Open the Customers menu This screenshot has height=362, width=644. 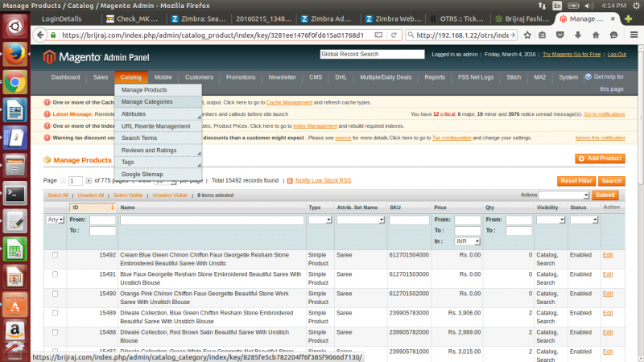coord(199,77)
